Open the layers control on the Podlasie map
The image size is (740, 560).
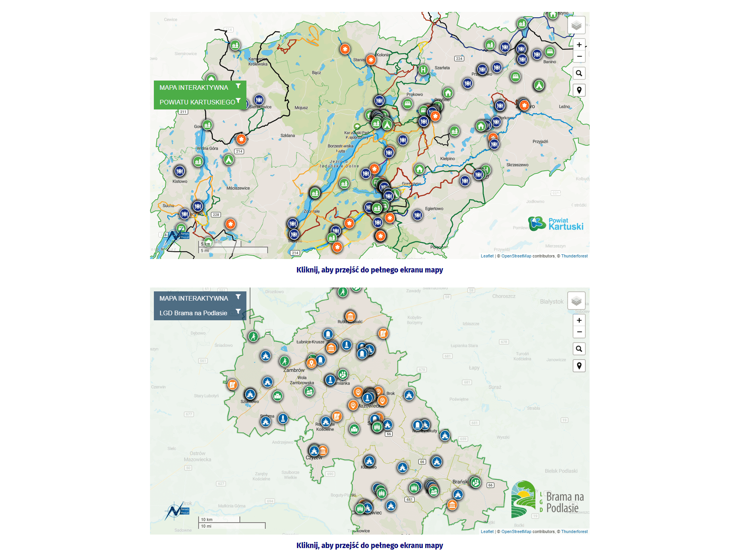tap(576, 301)
